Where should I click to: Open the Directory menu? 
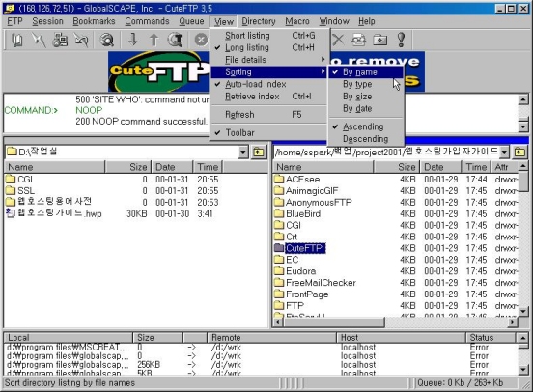point(259,21)
